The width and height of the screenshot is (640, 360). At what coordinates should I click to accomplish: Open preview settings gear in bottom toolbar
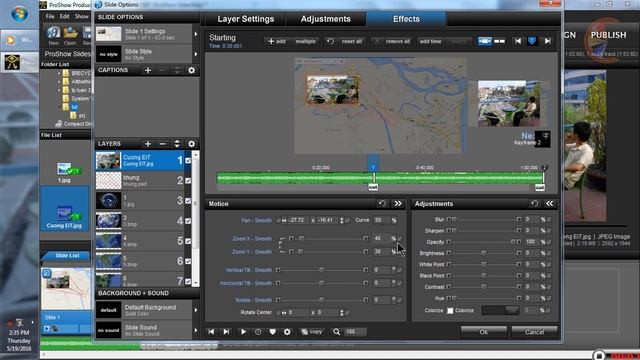tap(287, 332)
